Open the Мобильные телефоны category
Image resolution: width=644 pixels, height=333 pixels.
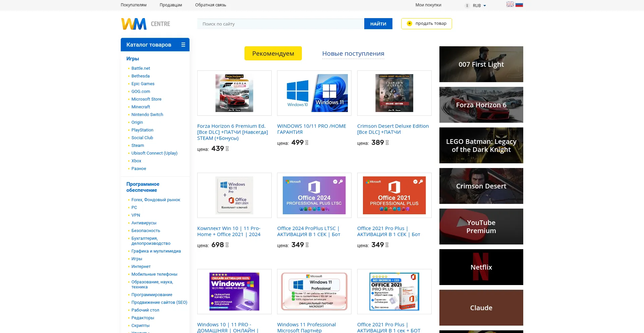pyautogui.click(x=154, y=274)
